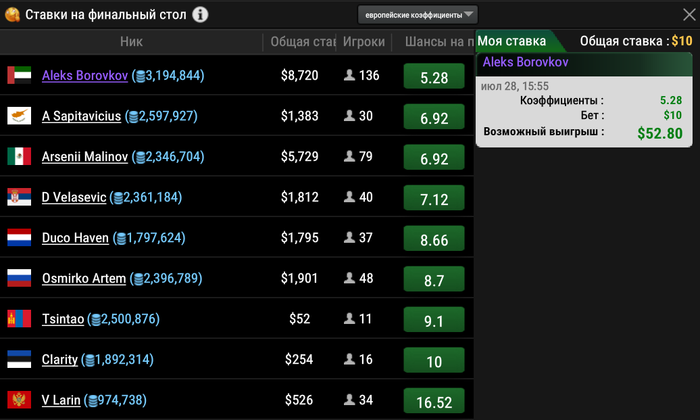Place bet on D Velasevic at 7.12
This screenshot has width=700, height=420.
tap(434, 198)
